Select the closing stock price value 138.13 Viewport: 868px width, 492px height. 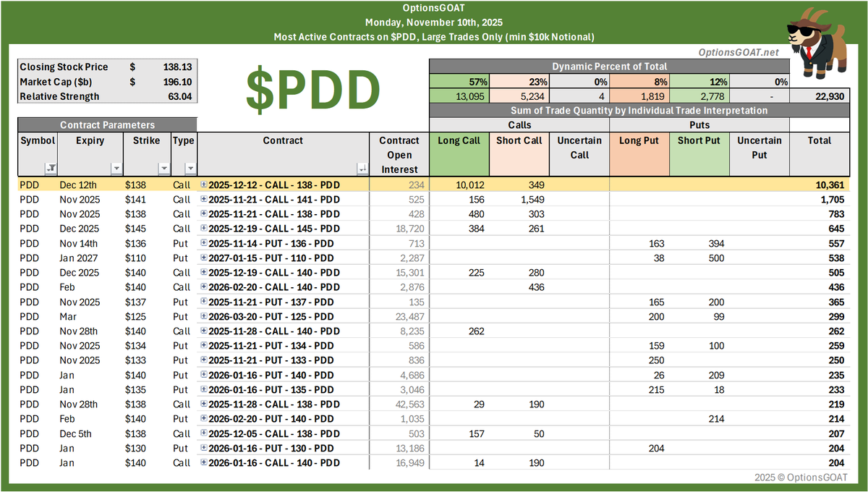178,67
